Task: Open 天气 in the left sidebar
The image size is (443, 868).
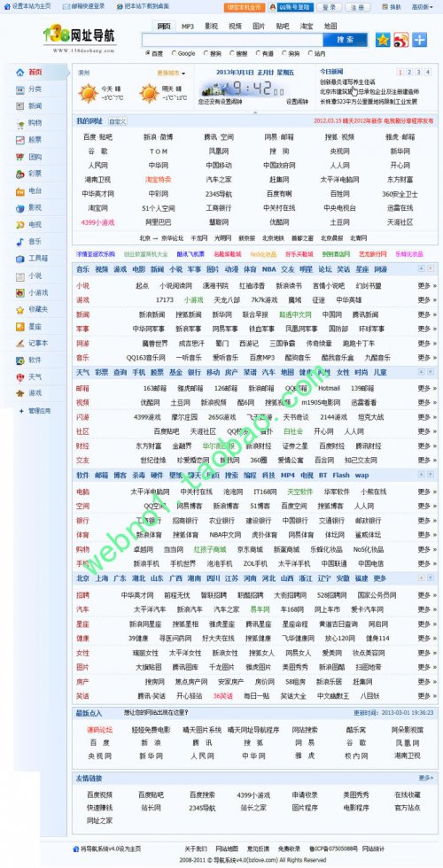Action: (x=35, y=377)
